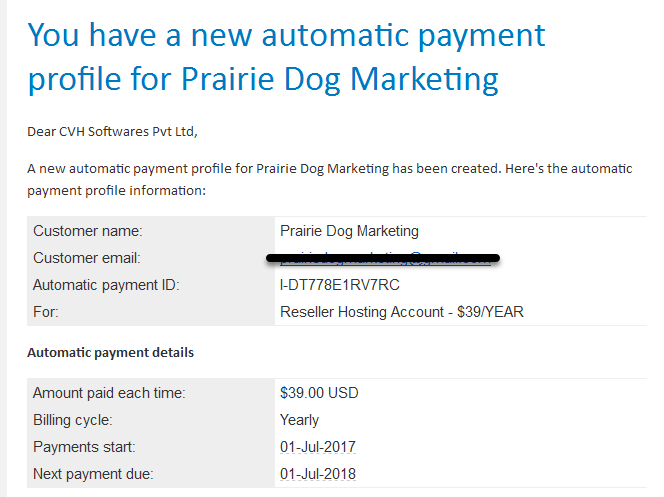Click the Next payment due date 01-Jul-2018
Screen dimensions: 664x497
[x=318, y=474]
